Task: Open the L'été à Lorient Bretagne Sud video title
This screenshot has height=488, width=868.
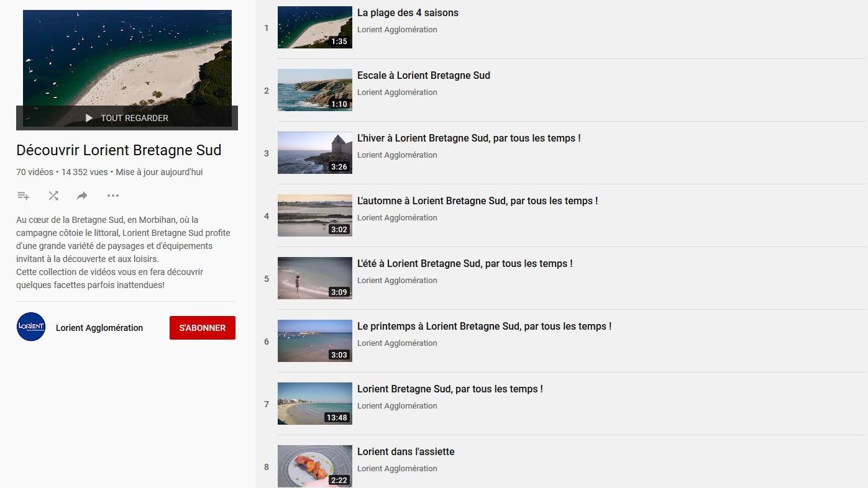Action: click(465, 263)
